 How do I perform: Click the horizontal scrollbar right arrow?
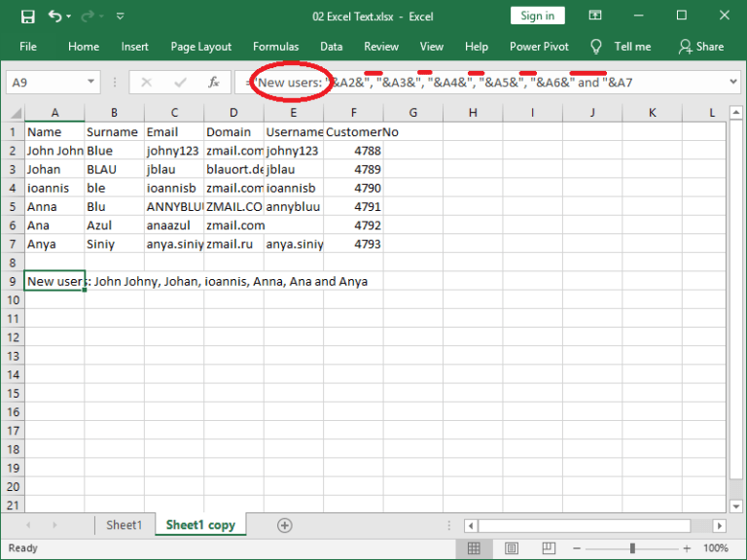tap(720, 526)
